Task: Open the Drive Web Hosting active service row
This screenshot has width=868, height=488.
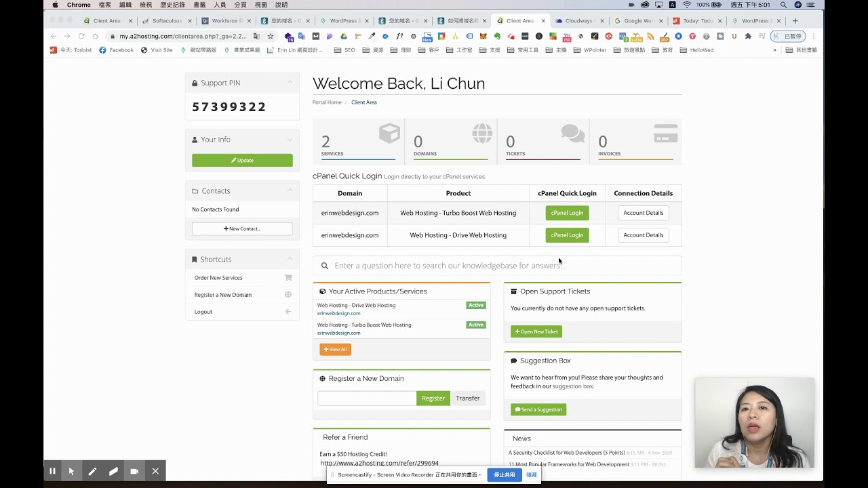Action: (x=401, y=309)
